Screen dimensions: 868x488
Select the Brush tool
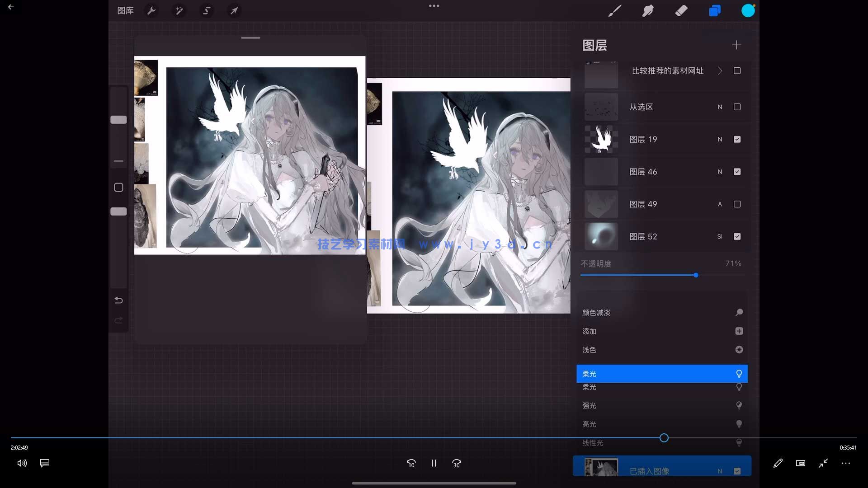click(615, 10)
